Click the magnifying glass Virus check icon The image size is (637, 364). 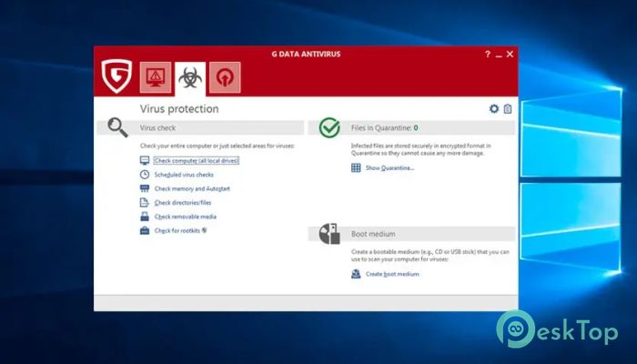(x=117, y=127)
